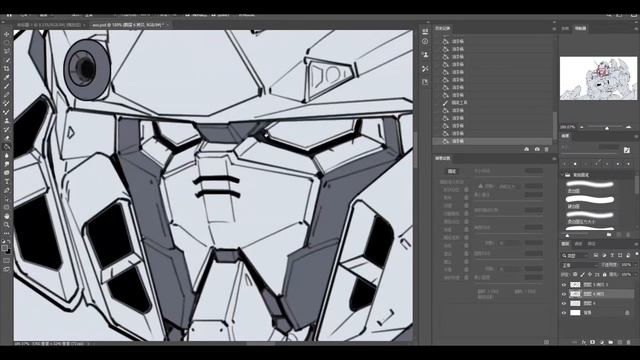Switch to tab left of 导航器

point(565,29)
